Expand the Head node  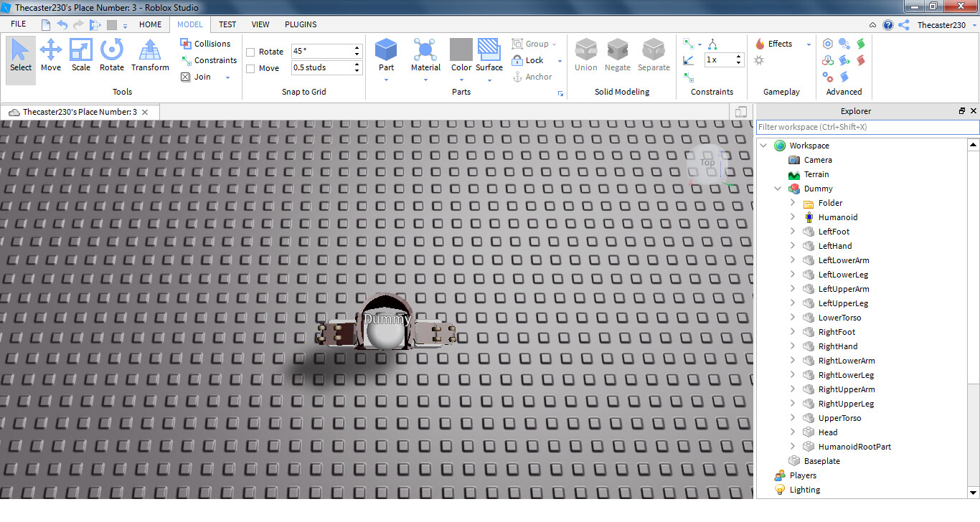click(792, 432)
